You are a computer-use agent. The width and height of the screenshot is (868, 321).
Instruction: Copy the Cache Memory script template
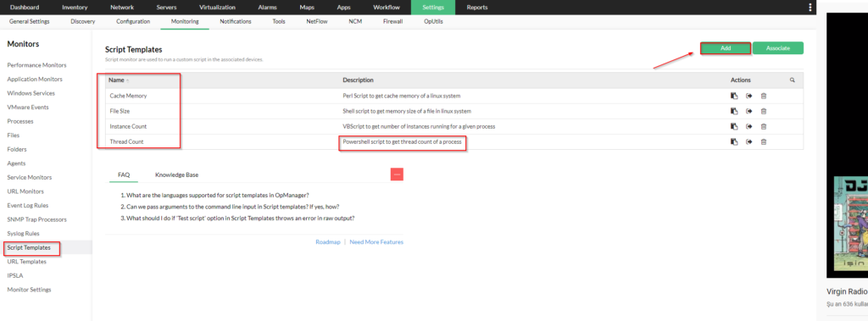pyautogui.click(x=734, y=96)
